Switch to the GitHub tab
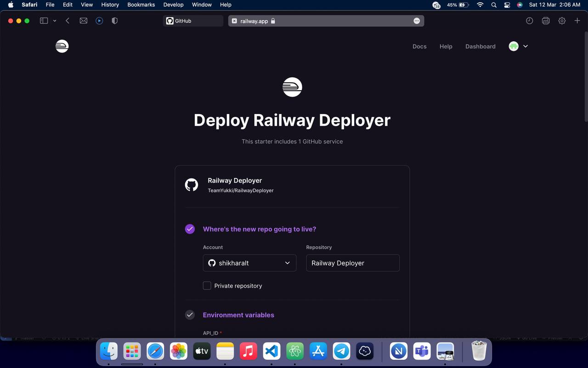 [193, 21]
